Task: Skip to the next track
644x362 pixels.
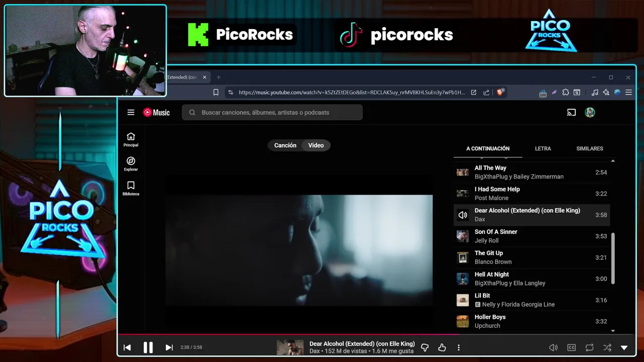Action: click(x=169, y=347)
